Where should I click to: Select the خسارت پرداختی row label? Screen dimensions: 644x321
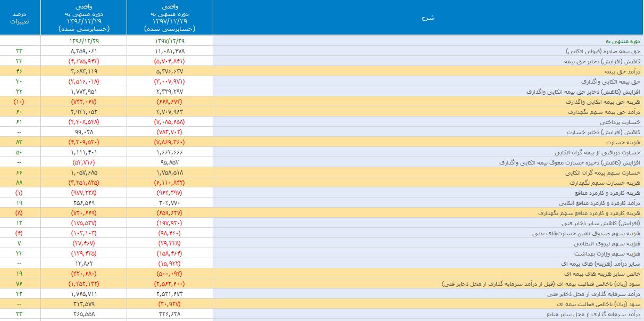tap(622, 122)
